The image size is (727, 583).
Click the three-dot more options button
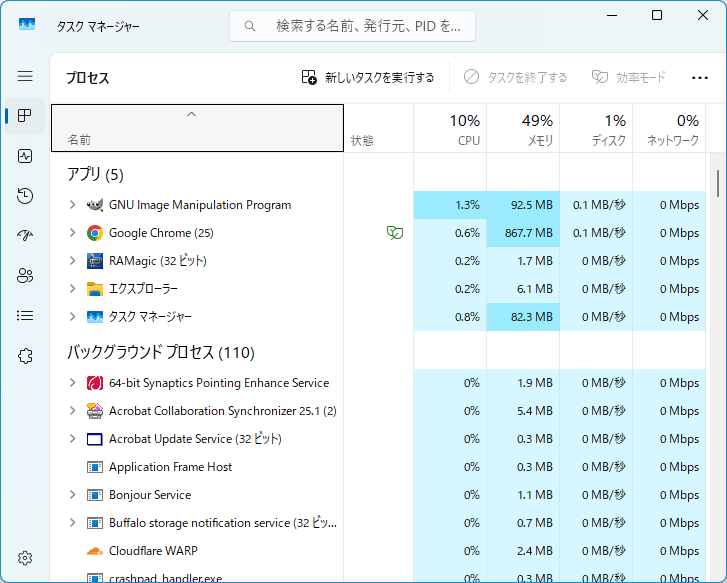699,77
